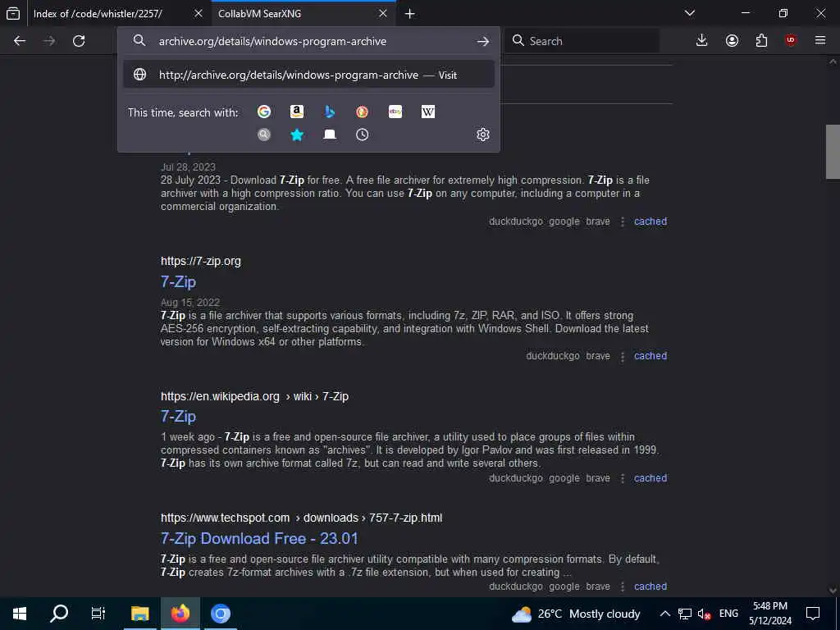Open Task View on taskbar

click(98, 614)
